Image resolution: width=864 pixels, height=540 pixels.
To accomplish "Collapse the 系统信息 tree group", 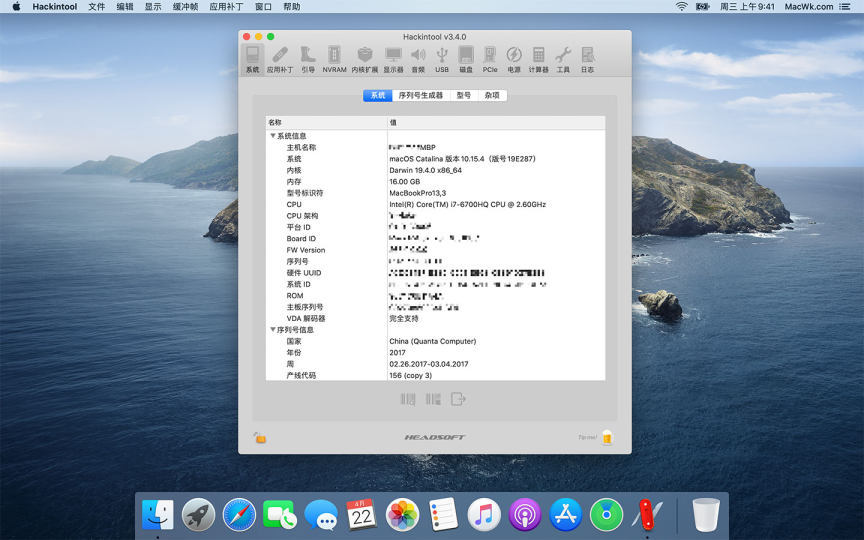I will click(272, 136).
